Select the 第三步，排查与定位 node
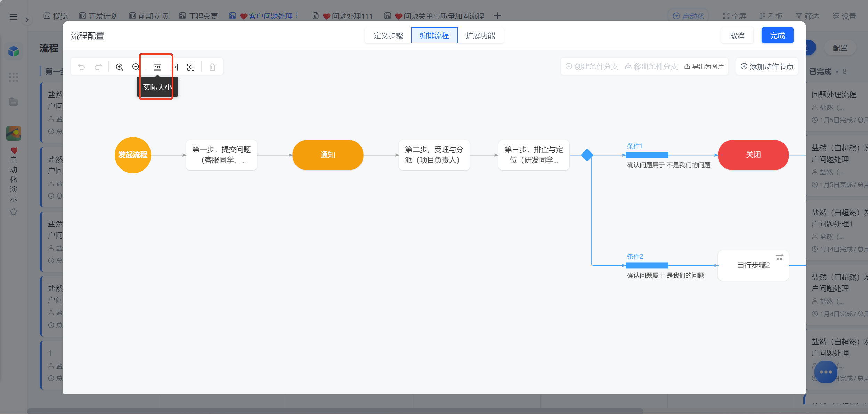This screenshot has height=414, width=868. tap(534, 155)
